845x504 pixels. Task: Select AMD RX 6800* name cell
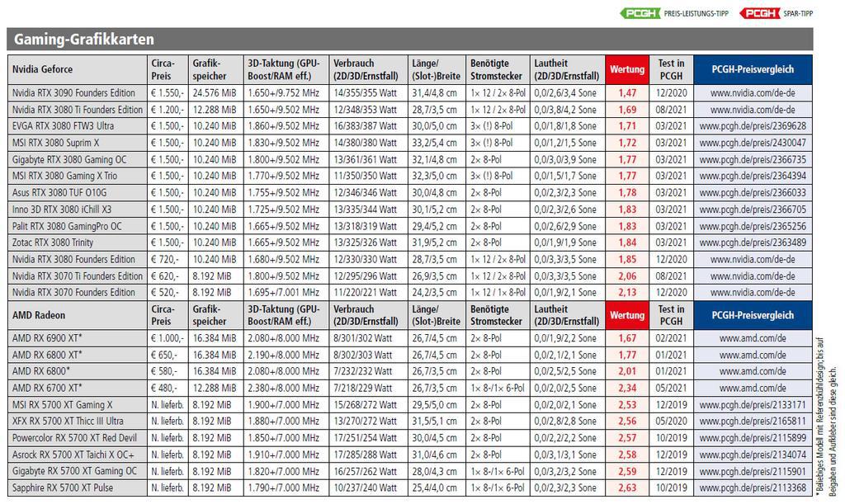coord(78,371)
